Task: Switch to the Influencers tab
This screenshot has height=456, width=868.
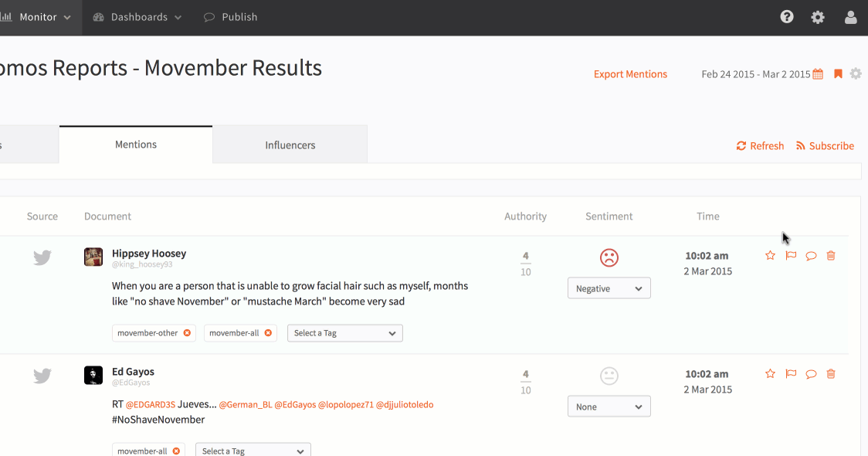Action: coord(290,145)
